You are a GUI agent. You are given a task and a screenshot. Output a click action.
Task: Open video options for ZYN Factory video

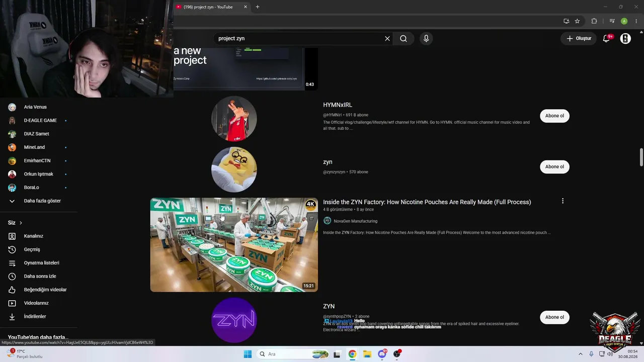click(x=562, y=201)
